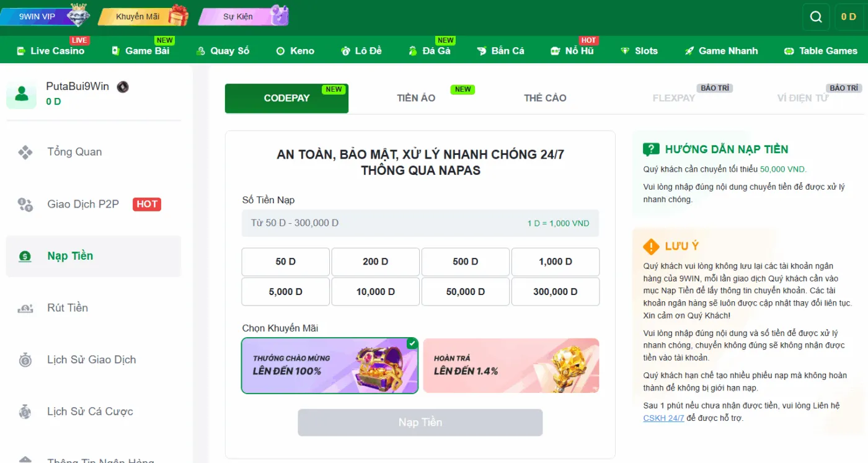
Task: Open the THẺ CÀO tab
Action: point(544,97)
